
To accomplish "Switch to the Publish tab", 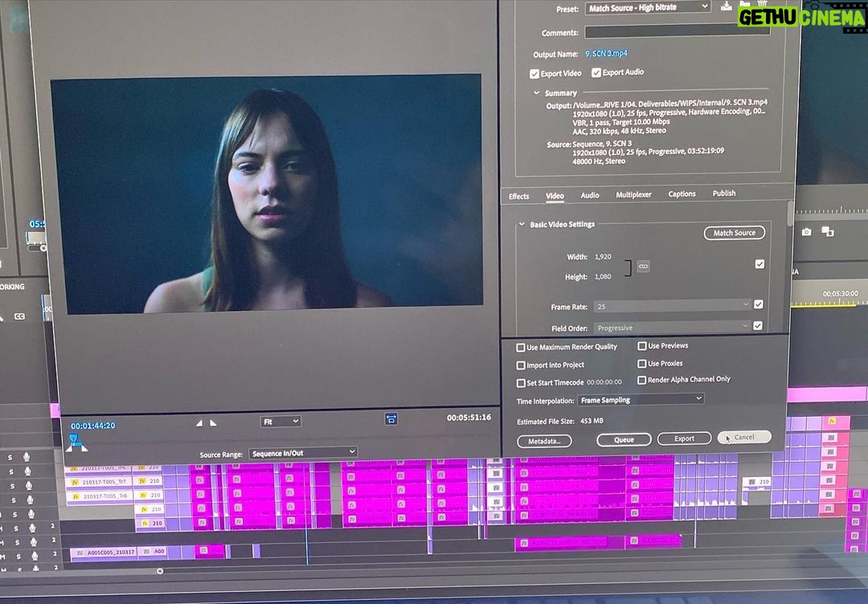I will pos(723,193).
